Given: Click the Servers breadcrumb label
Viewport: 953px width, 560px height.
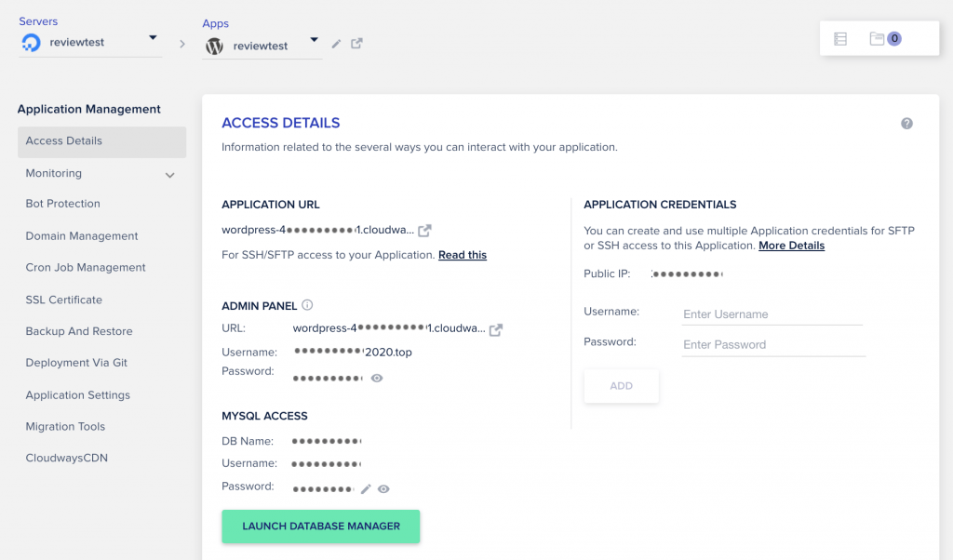Looking at the screenshot, I should (38, 21).
